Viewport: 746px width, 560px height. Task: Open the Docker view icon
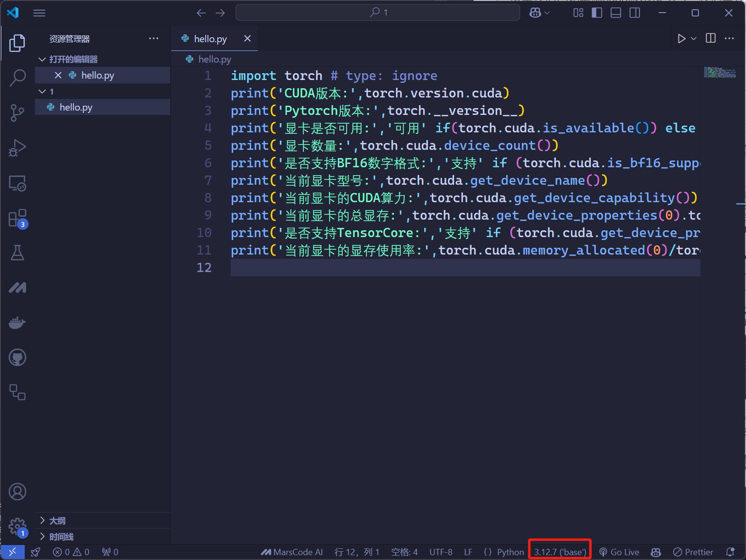(17, 322)
